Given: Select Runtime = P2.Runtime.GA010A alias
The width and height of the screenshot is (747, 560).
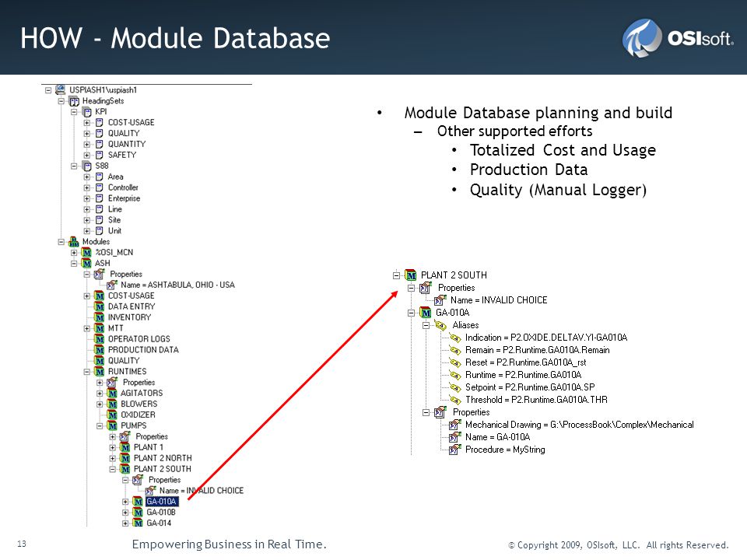Looking at the screenshot, I should click(x=524, y=375).
